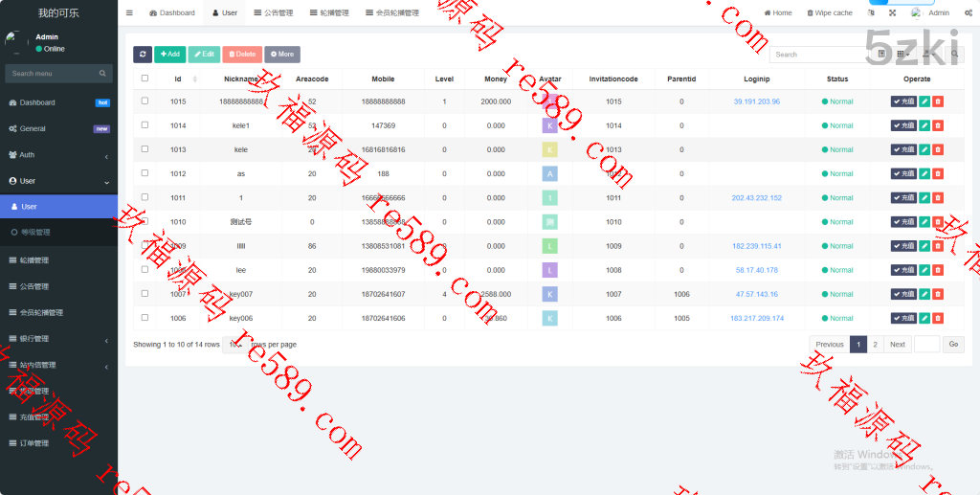Viewport: 980px width, 495px height.
Task: Switch to the Dashboard tab
Action: pyautogui.click(x=172, y=12)
